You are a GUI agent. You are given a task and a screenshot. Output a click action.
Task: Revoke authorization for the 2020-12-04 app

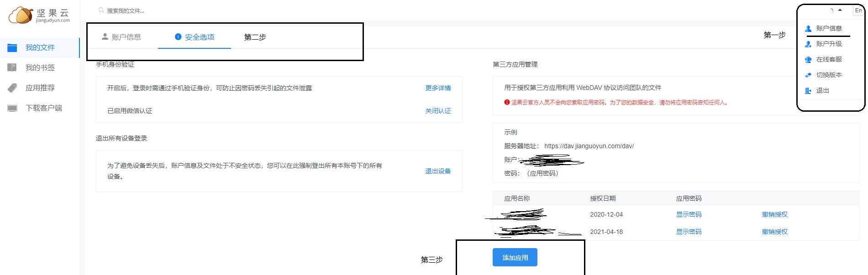774,214
